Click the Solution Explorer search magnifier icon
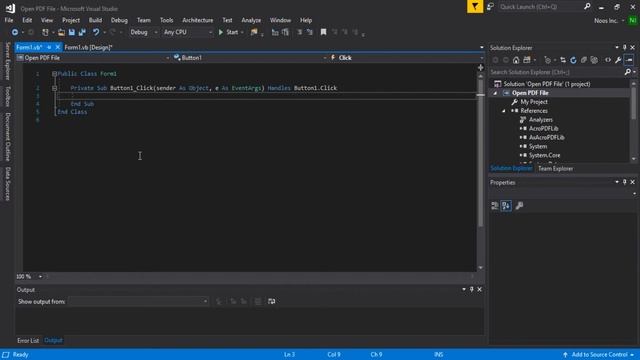Screen dimensions: 640x360 pos(628,72)
